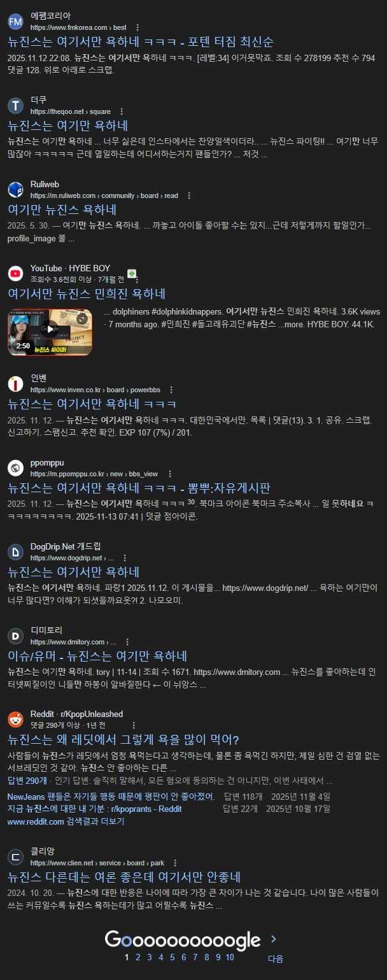Open the 뽐뿌:자유게시판 result title

[x=139, y=488]
